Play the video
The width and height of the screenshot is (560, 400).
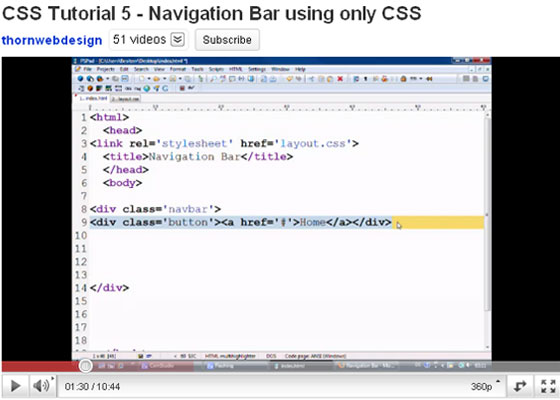click(15, 386)
